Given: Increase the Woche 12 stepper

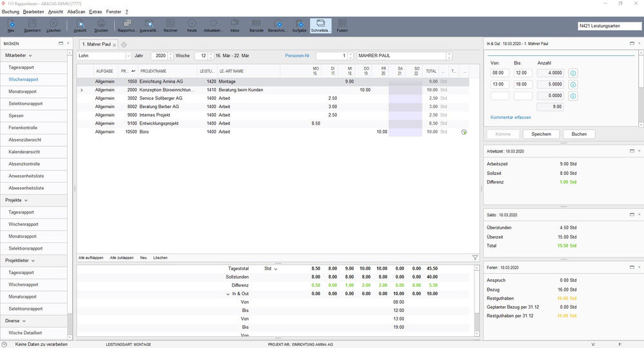Looking at the screenshot, I should click(211, 54).
